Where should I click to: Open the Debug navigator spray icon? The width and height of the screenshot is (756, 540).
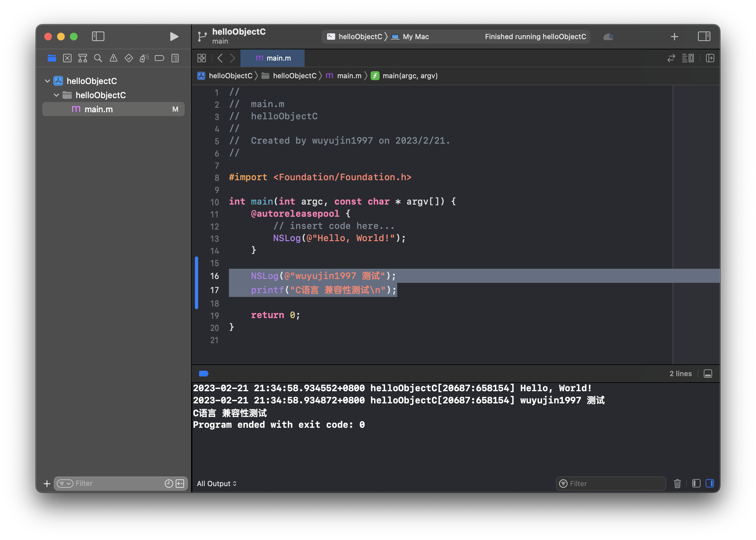(x=144, y=58)
